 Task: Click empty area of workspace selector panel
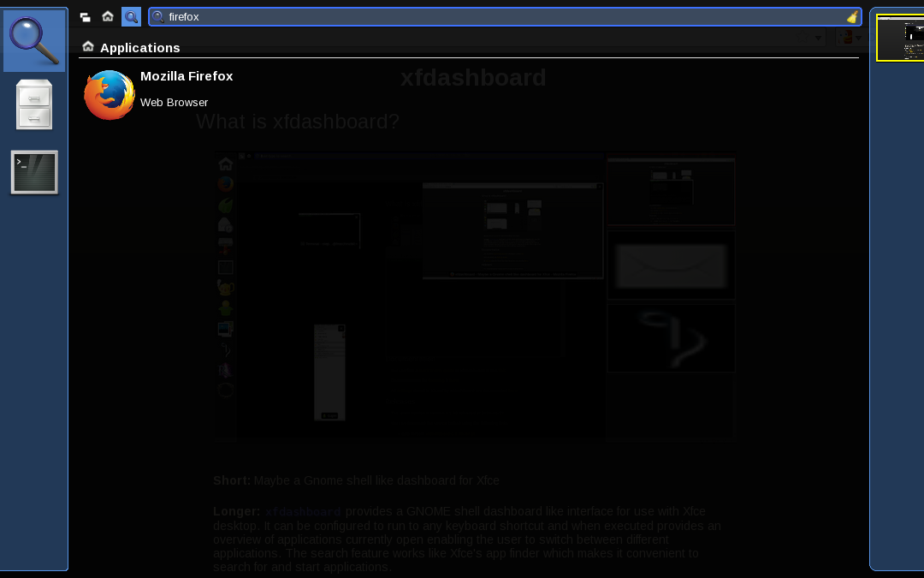point(897,325)
